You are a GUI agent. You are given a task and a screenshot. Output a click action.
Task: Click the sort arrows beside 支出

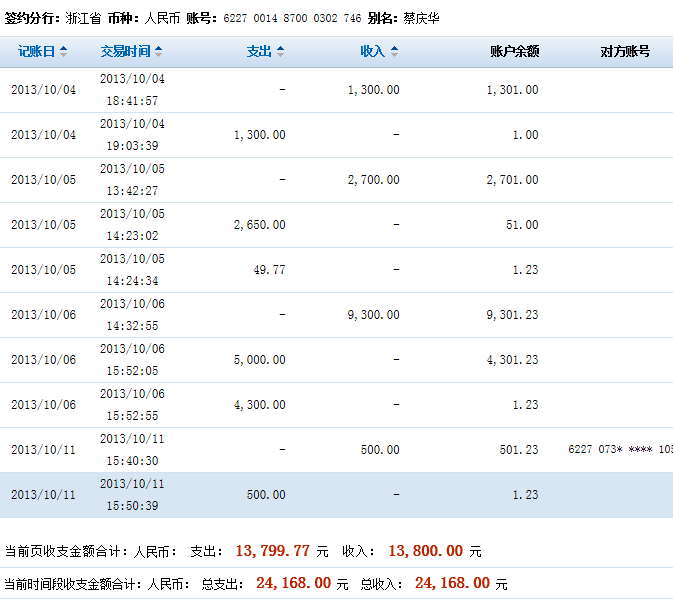[280, 51]
